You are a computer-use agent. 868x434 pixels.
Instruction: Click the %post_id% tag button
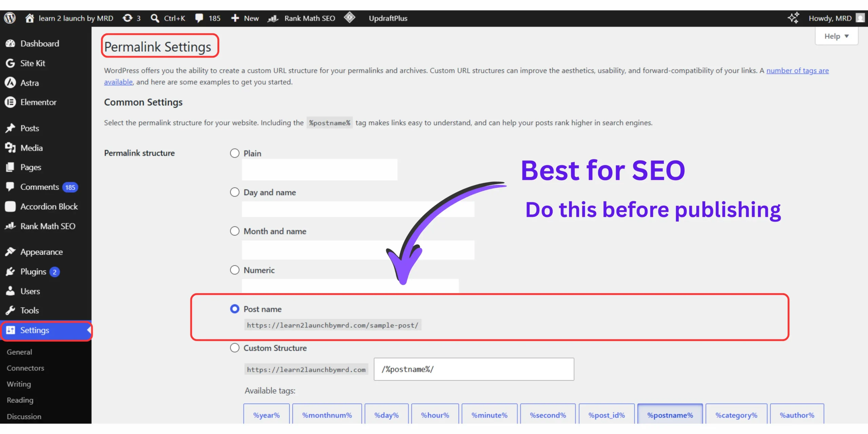[607, 414]
